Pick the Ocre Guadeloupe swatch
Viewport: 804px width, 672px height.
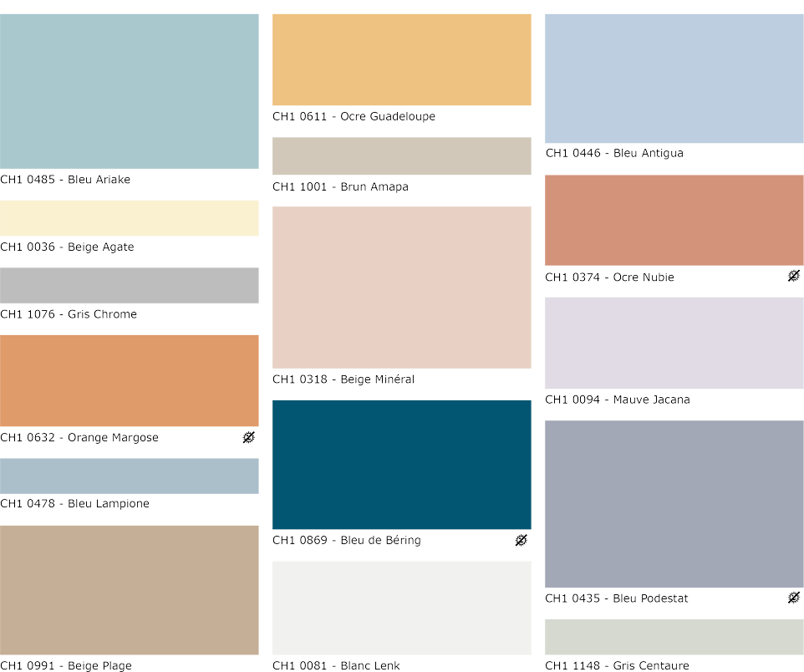(x=402, y=59)
